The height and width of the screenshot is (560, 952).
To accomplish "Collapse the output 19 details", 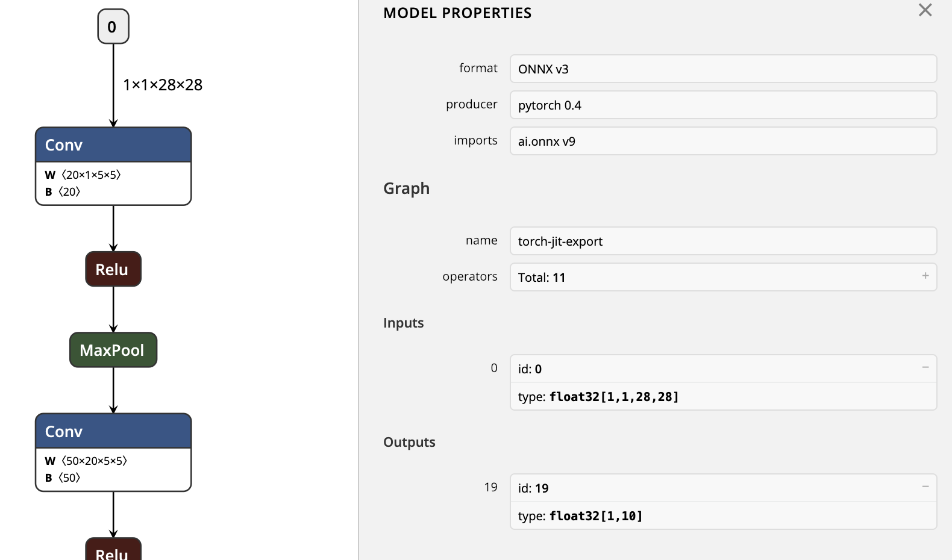I will (x=926, y=487).
